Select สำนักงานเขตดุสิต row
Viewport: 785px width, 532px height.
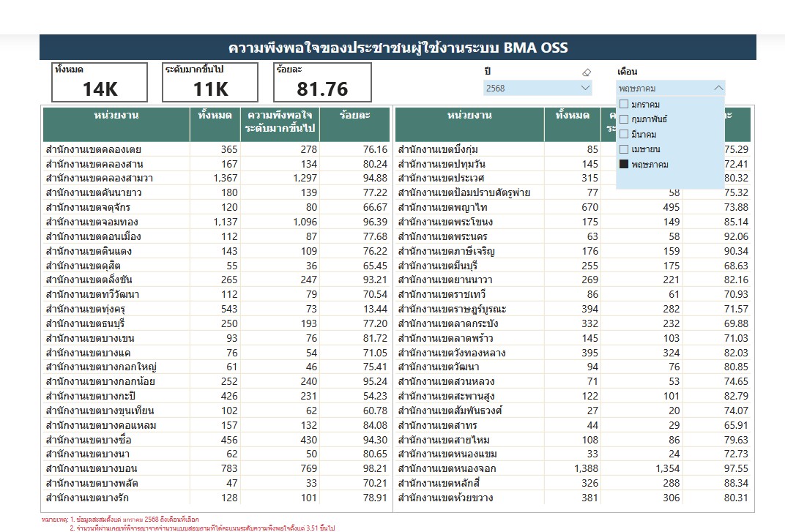pyautogui.click(x=216, y=265)
